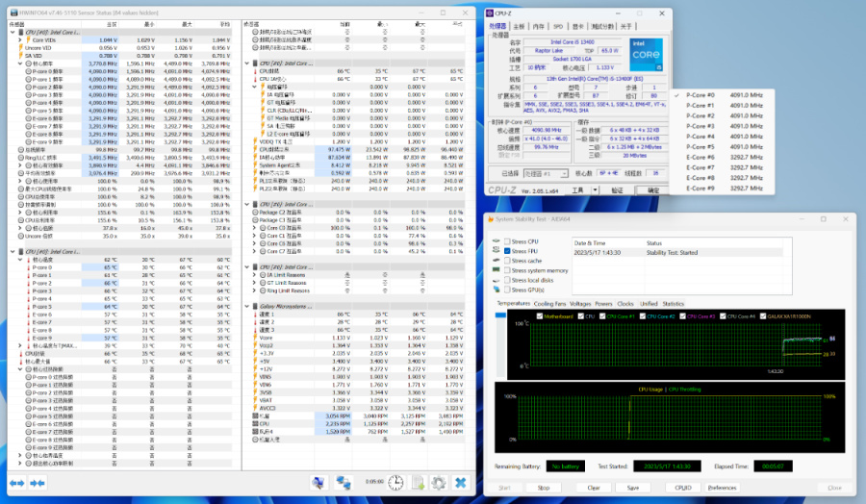Click the HWiNFO settings gear icon

[x=439, y=483]
